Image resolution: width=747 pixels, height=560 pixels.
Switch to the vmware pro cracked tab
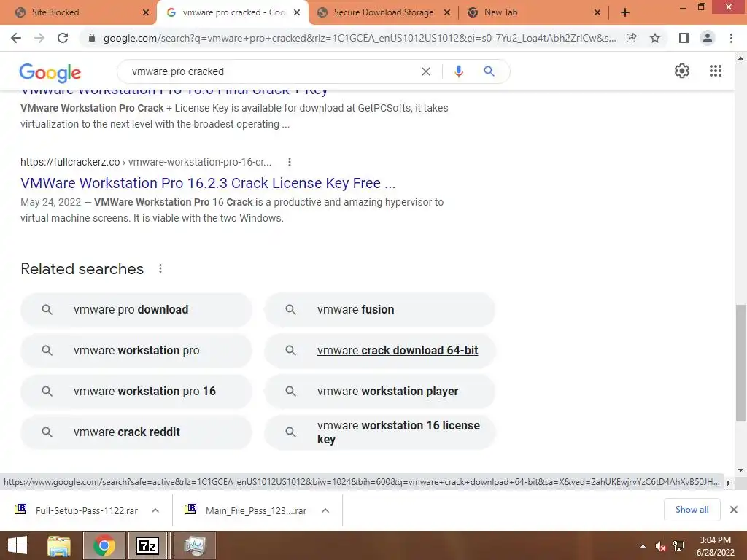click(233, 12)
